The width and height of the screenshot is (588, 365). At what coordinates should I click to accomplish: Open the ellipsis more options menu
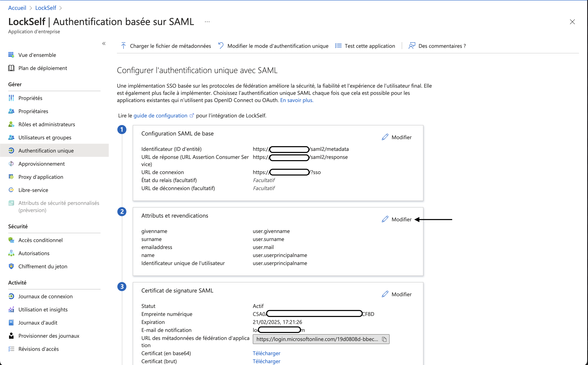[207, 22]
